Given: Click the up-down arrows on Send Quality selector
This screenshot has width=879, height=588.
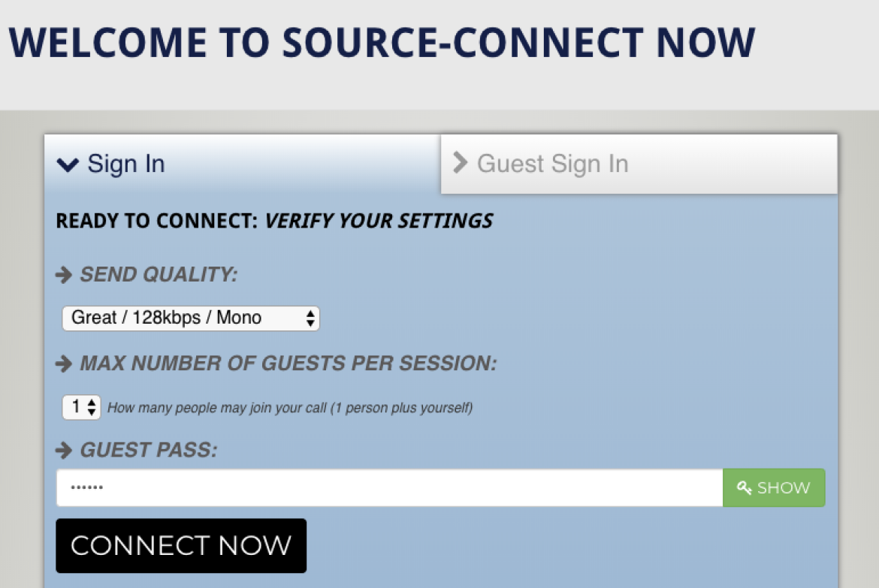Looking at the screenshot, I should pos(310,318).
